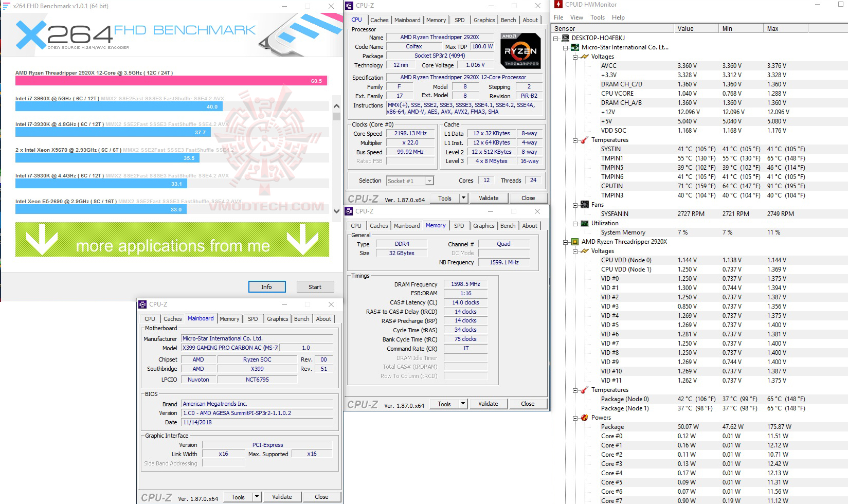Viewport: 848px width, 504px height.
Task: Click the DRAM Frequency value 1598.5 MHz
Action: coord(465,284)
